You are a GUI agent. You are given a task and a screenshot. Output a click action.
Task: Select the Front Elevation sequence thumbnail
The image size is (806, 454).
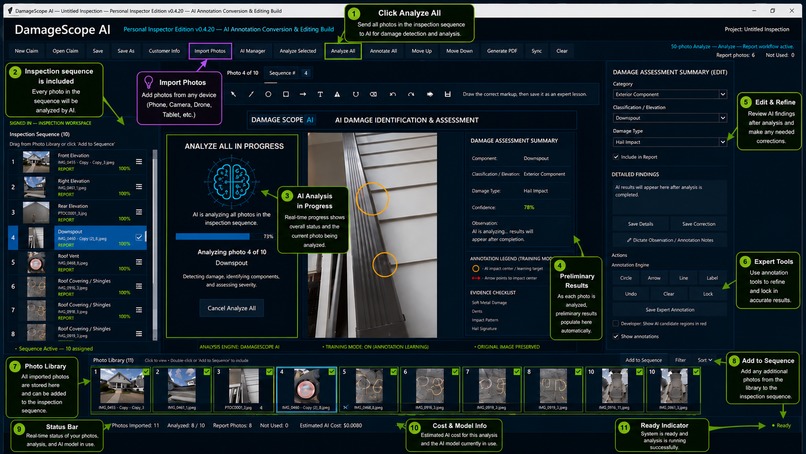(x=36, y=161)
